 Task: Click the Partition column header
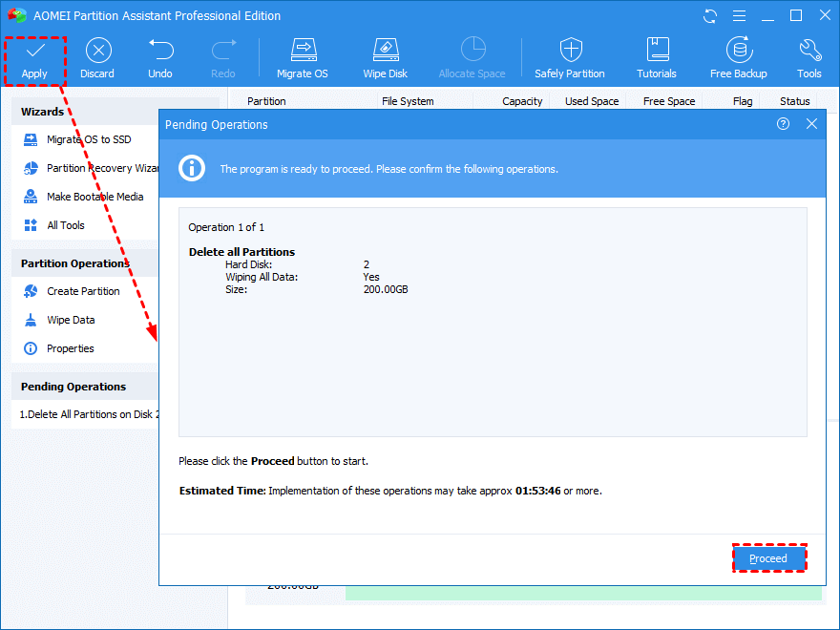pos(266,101)
